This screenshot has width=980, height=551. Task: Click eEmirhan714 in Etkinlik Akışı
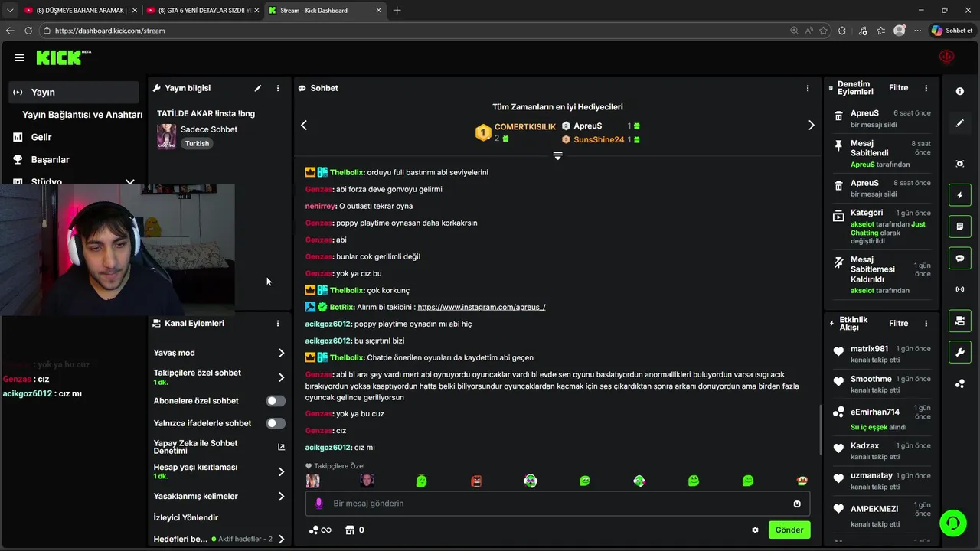[875, 412]
